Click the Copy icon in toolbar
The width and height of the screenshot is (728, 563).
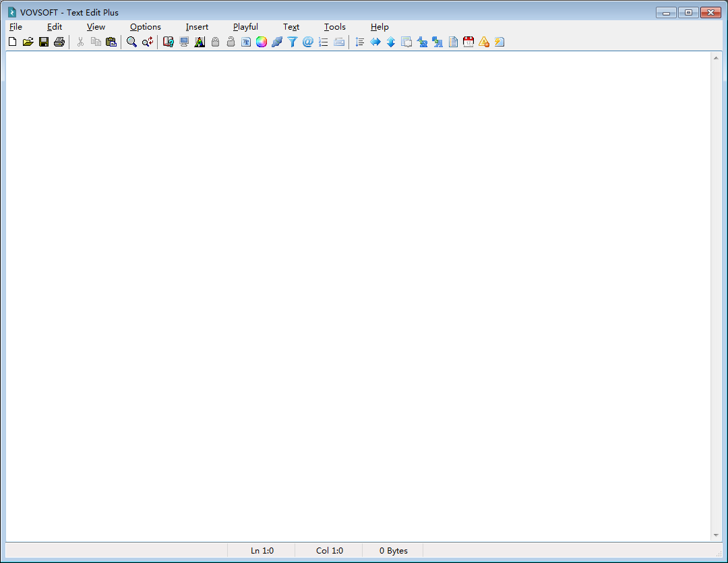coord(96,42)
